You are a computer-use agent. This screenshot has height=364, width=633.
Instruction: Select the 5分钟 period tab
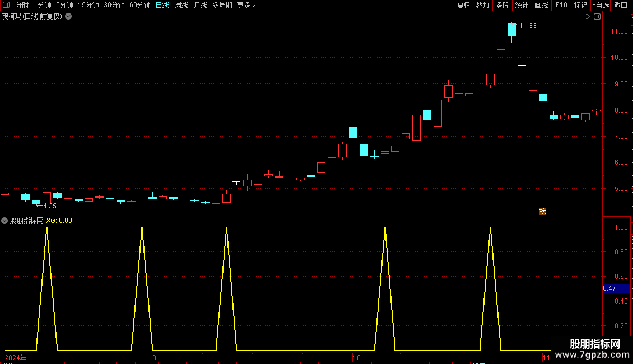tap(64, 5)
